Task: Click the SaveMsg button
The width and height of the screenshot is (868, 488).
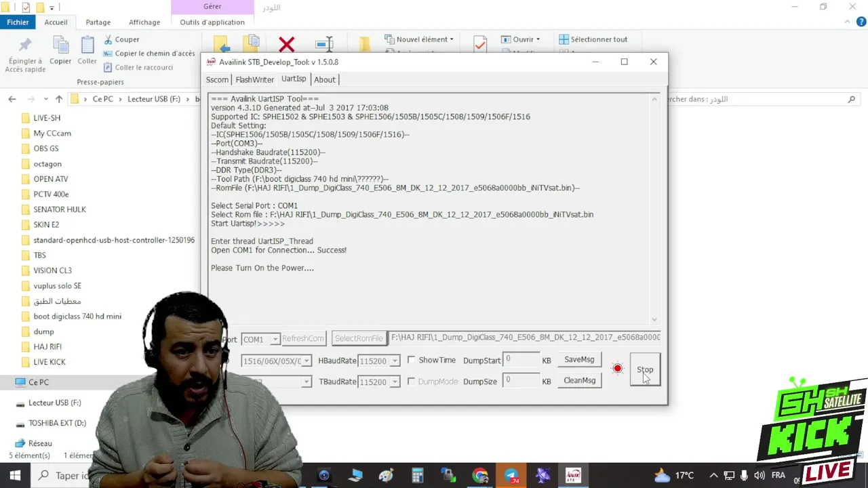Action: (x=579, y=360)
